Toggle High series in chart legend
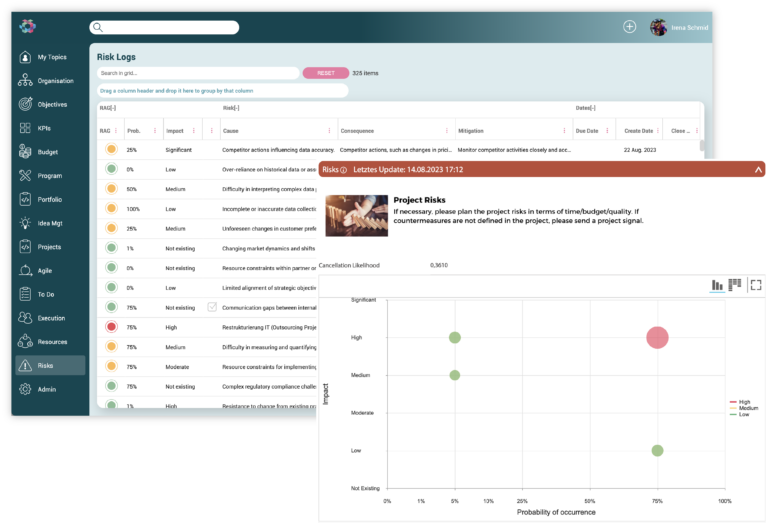 tap(743, 401)
